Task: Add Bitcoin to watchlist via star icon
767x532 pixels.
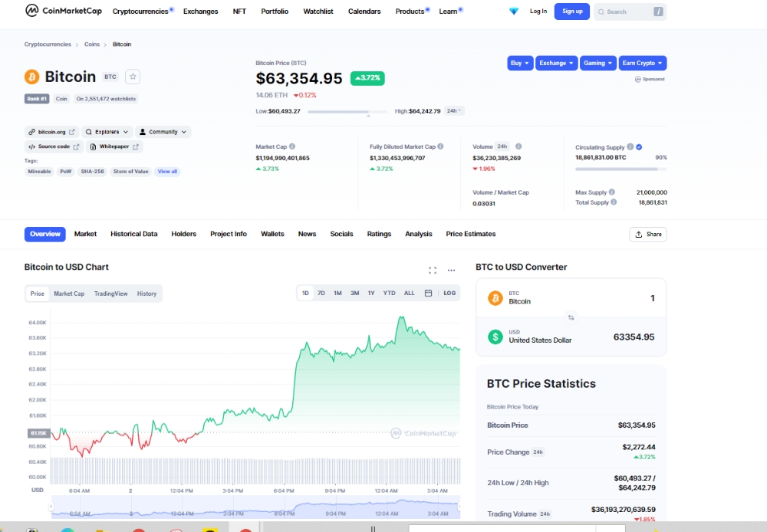Action: [x=133, y=77]
